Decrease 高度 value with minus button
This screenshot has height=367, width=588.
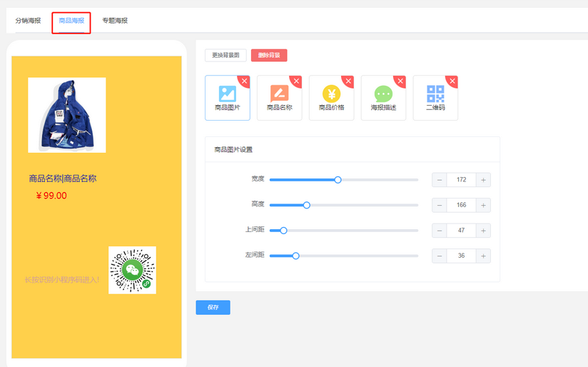point(440,205)
